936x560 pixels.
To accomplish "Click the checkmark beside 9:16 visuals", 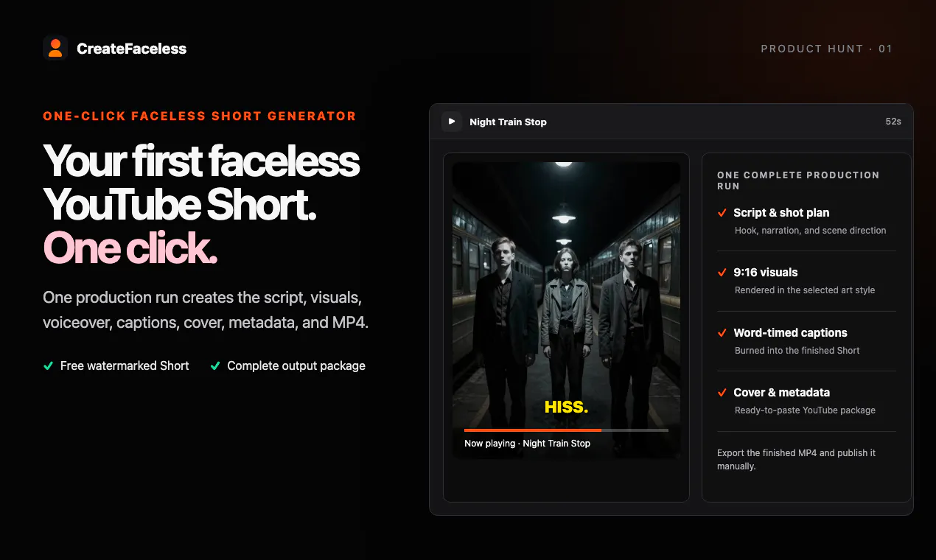I will [722, 273].
